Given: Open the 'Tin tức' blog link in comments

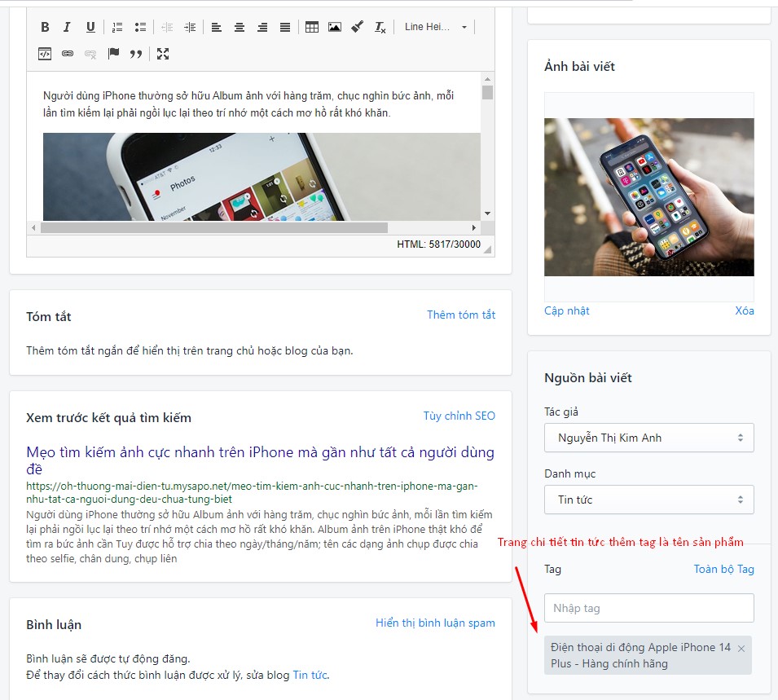Looking at the screenshot, I should coord(310,676).
